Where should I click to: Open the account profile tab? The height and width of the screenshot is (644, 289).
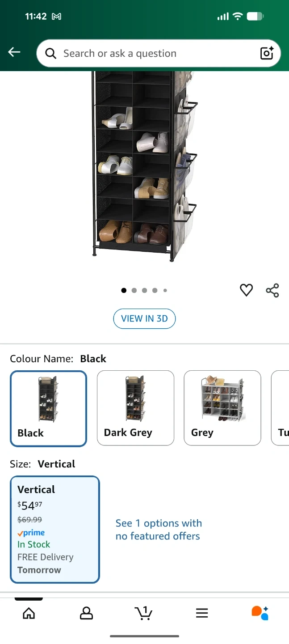pyautogui.click(x=86, y=613)
